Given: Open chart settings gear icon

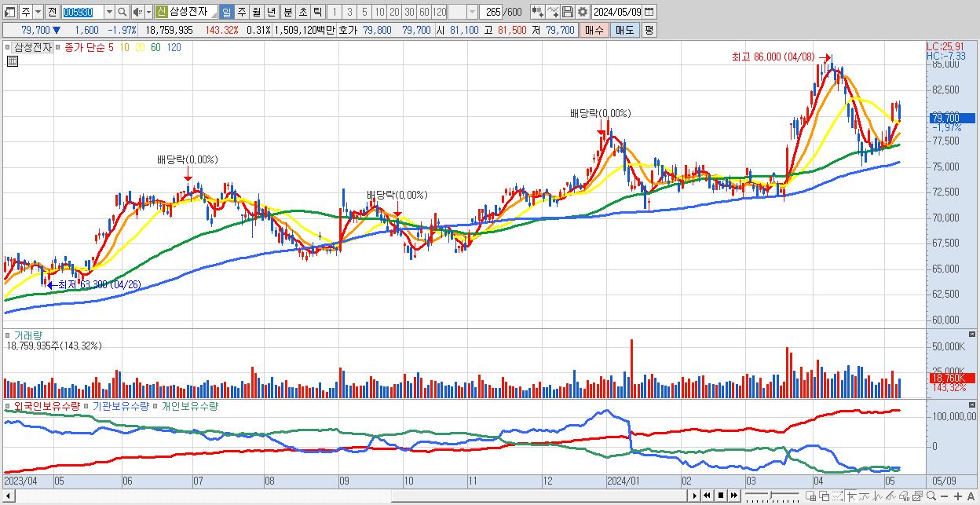Looking at the screenshot, I should coord(583,12).
